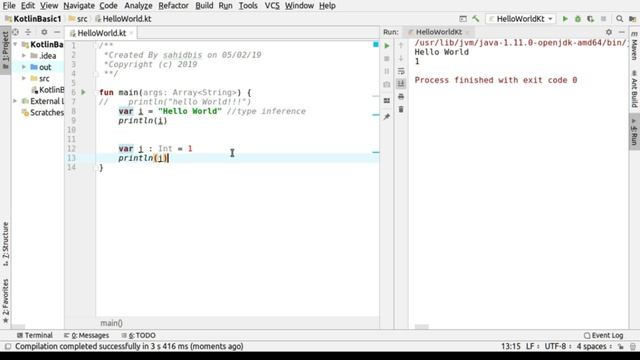The image size is (640, 360).
Task: Open the Terminal tool window
Action: coord(35,336)
